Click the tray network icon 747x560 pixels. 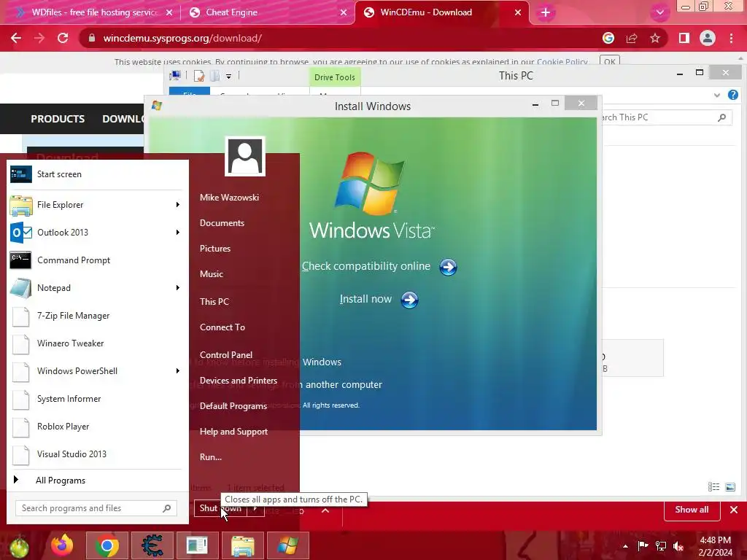tap(661, 546)
